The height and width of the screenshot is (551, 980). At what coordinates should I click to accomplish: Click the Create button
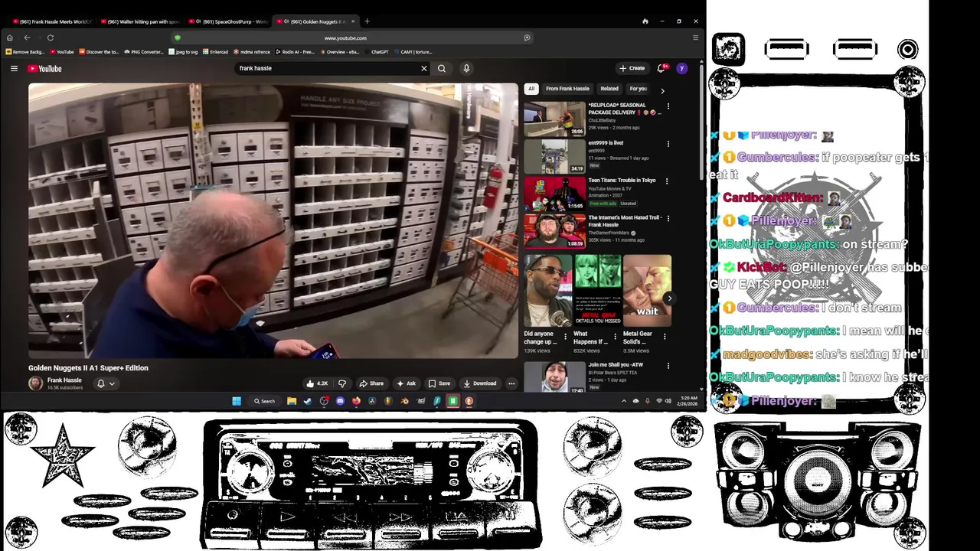point(632,68)
